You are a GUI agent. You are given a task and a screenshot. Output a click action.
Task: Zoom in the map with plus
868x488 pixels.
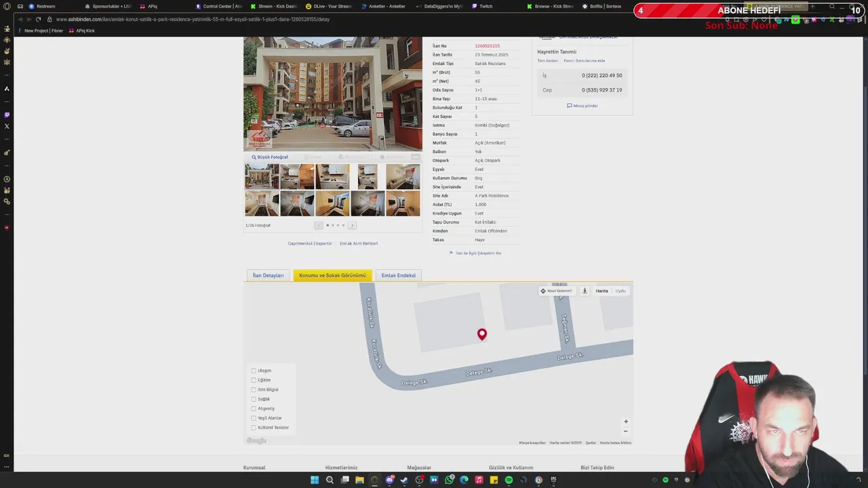(625, 422)
